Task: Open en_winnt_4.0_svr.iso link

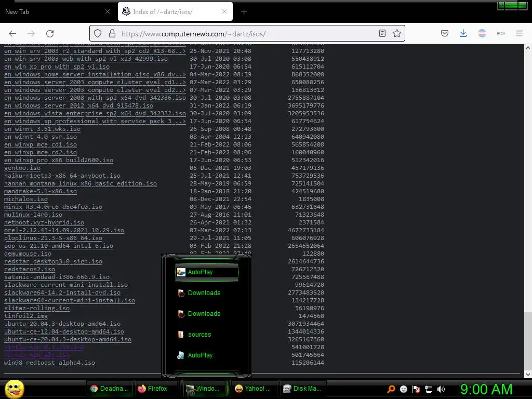Action: point(41,137)
